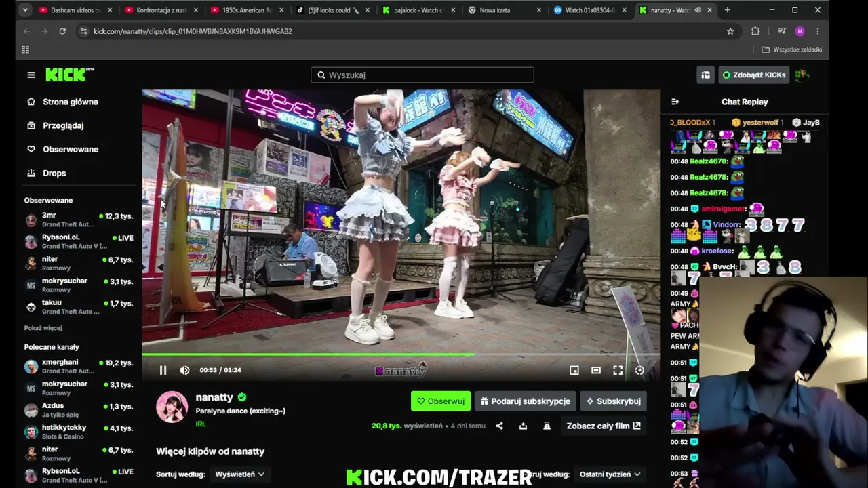Open the Kick logo home link
This screenshot has height=488, width=868.
70,75
